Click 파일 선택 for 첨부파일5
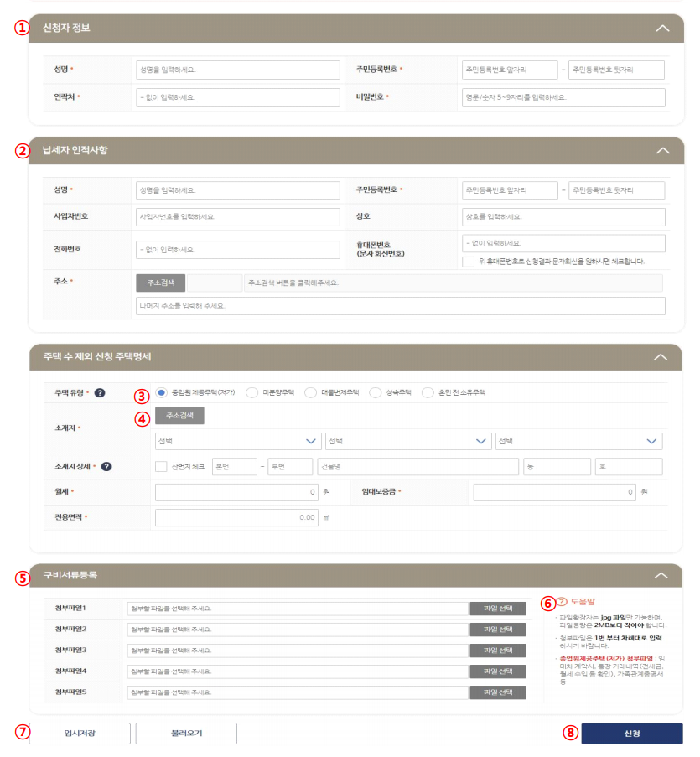Screen dimensions: 700x757 [498, 692]
